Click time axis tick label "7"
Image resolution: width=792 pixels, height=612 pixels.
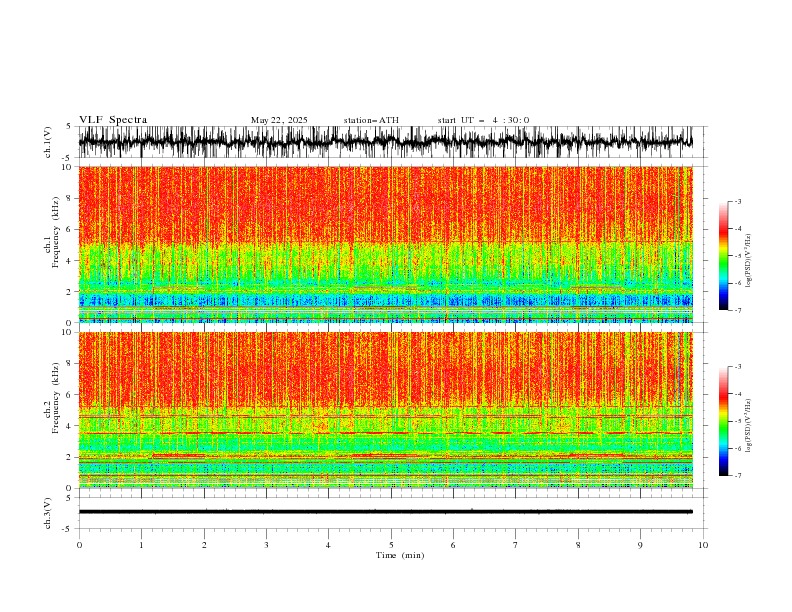point(516,545)
